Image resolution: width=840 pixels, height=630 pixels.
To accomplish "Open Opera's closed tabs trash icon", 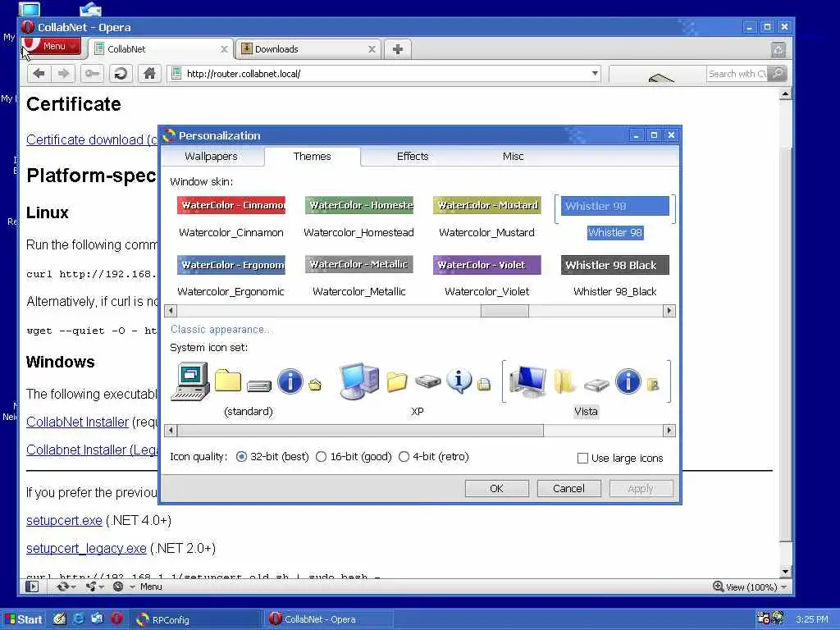I will [778, 50].
